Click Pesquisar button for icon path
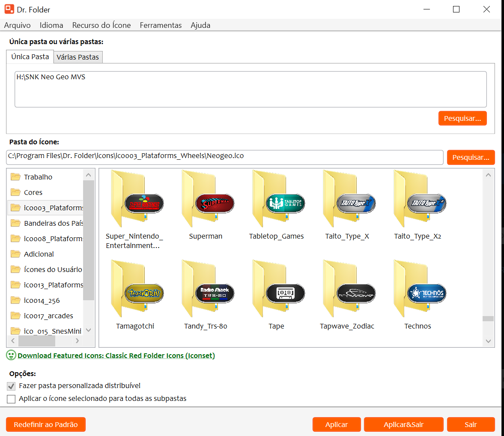Viewport: 504px width, 436px height. coord(471,157)
